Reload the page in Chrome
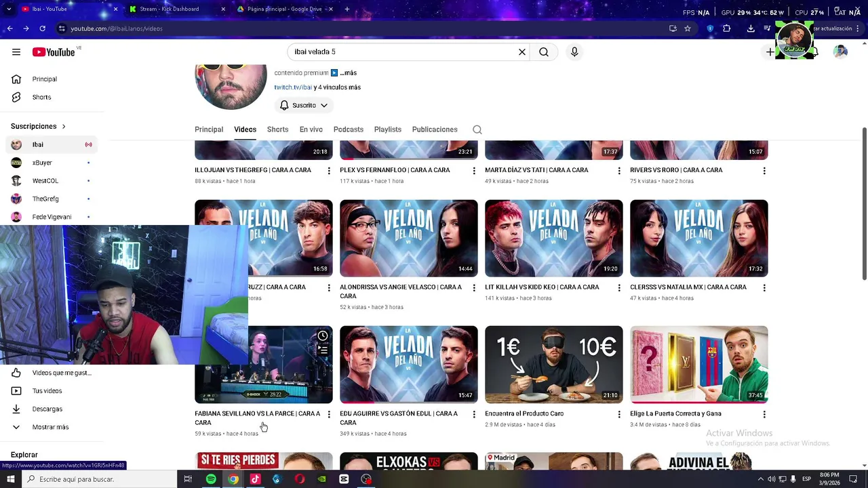Screen dimensions: 868x488 42,28
